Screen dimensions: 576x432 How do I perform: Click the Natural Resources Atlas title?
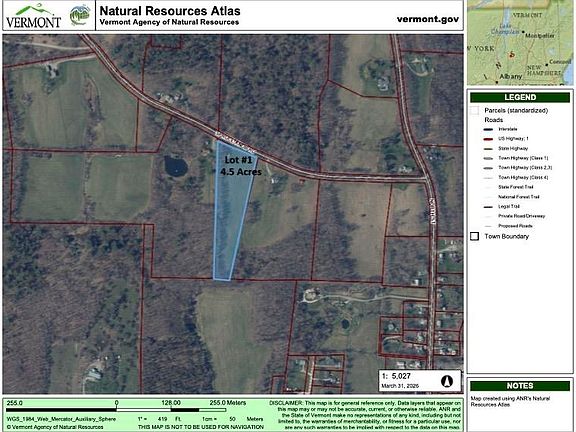tap(170, 11)
